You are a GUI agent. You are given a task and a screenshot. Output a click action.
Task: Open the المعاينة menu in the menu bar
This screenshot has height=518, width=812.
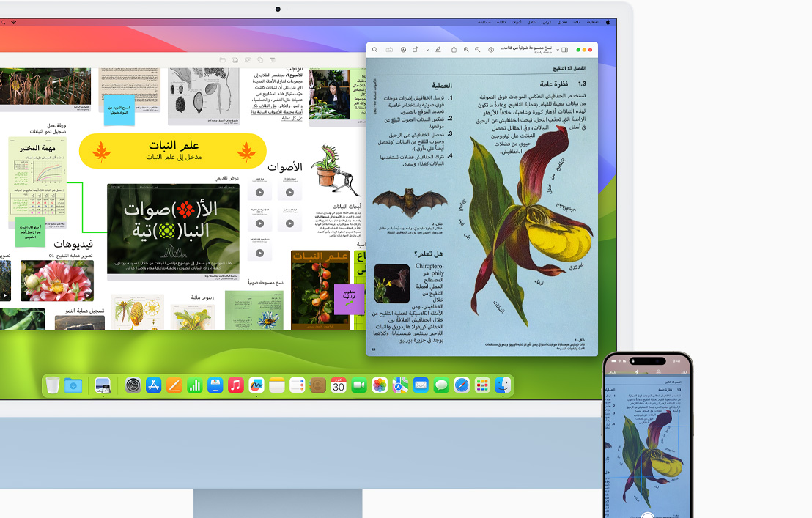tap(594, 22)
